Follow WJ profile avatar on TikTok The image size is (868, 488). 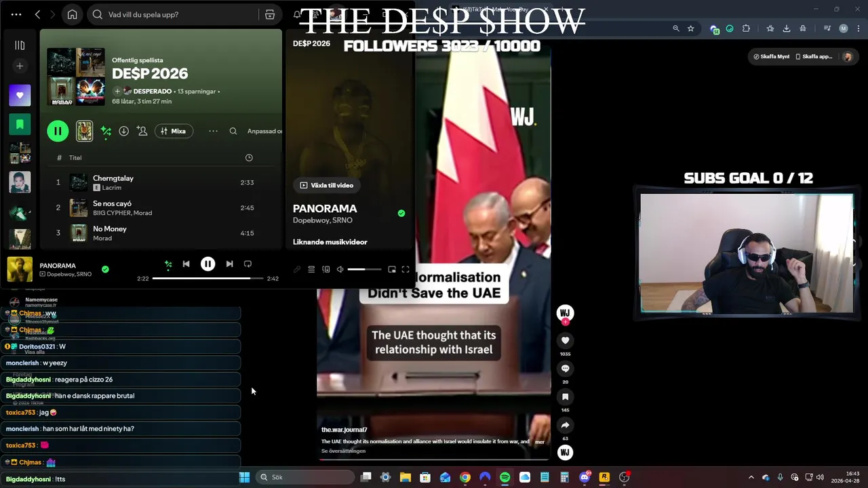(565, 313)
